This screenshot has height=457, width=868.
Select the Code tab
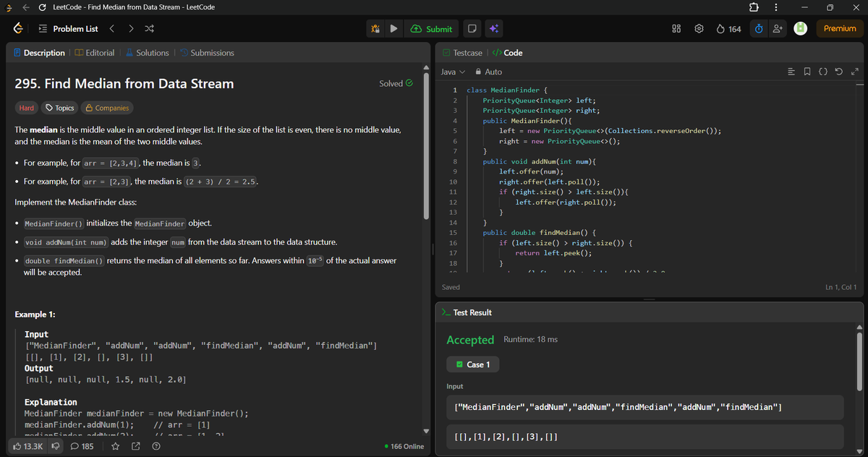(507, 53)
